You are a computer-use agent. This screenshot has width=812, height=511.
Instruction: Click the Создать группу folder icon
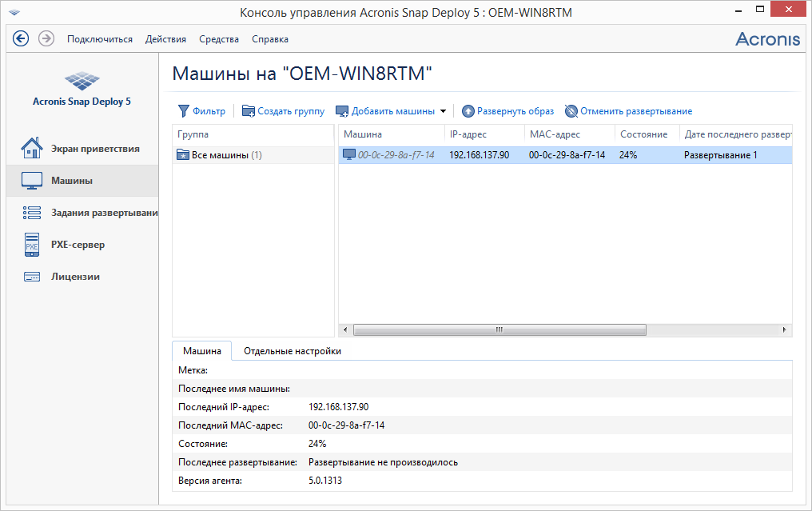tap(249, 111)
